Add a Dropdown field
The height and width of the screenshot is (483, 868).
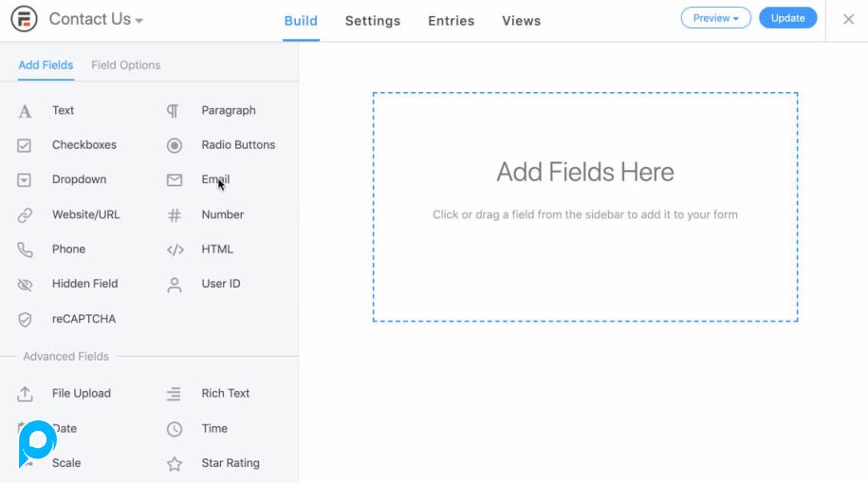79,179
